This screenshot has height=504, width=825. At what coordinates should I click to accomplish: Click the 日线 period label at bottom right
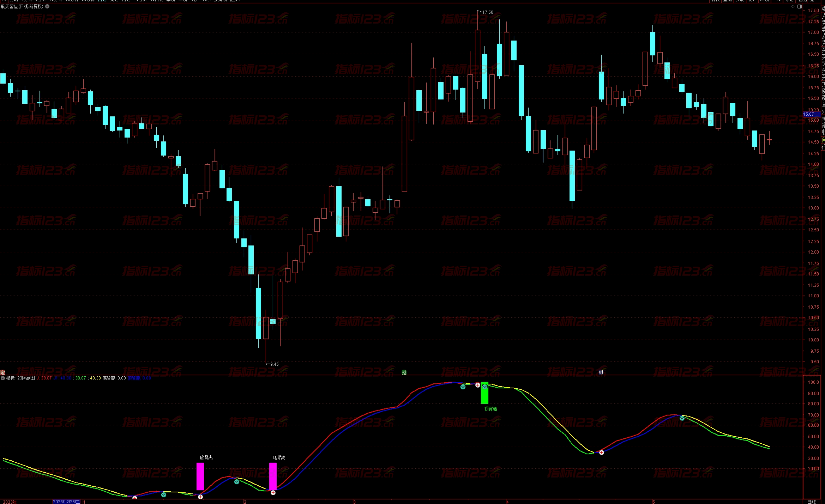812,502
